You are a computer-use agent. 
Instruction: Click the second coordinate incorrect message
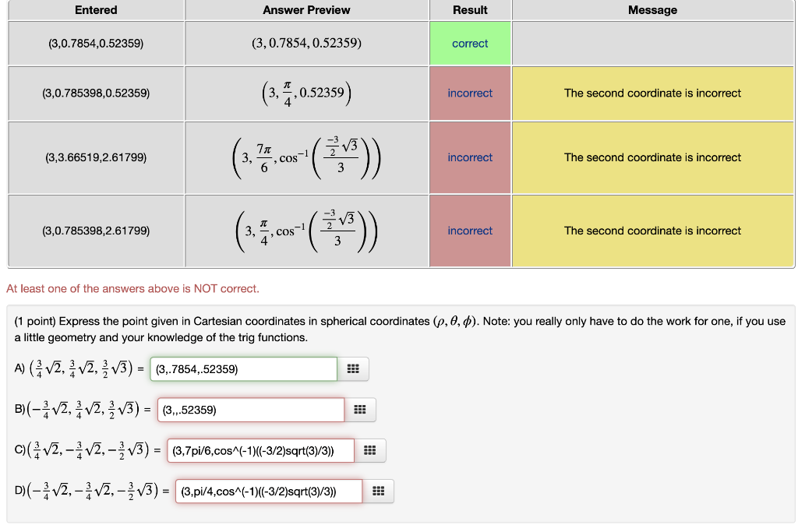653,93
